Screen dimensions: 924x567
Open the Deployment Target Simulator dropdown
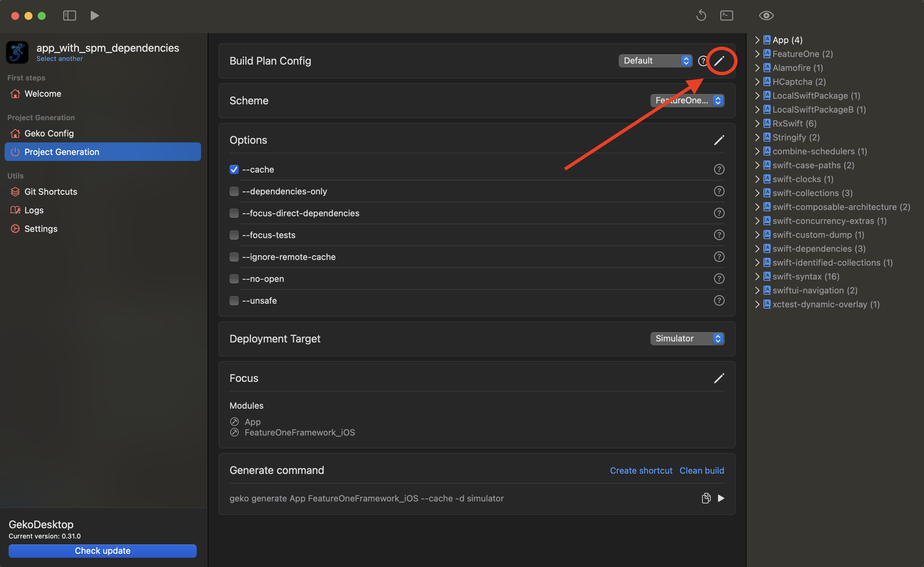pos(687,338)
